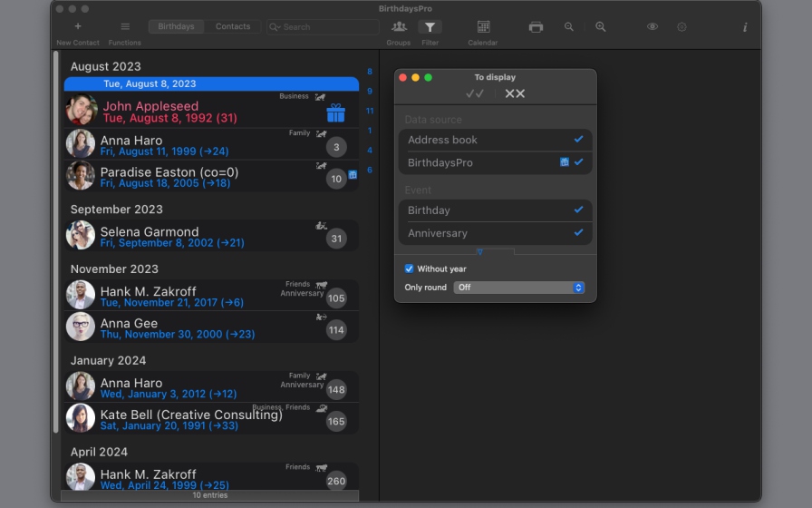
Task: Select Hank M. Zakroff April 24 entry
Action: [211, 476]
